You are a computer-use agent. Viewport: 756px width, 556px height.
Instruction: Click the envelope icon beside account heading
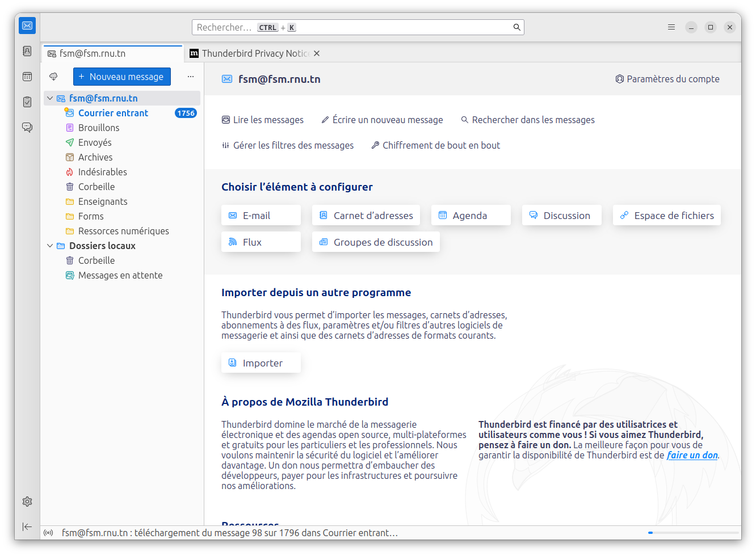coord(227,79)
